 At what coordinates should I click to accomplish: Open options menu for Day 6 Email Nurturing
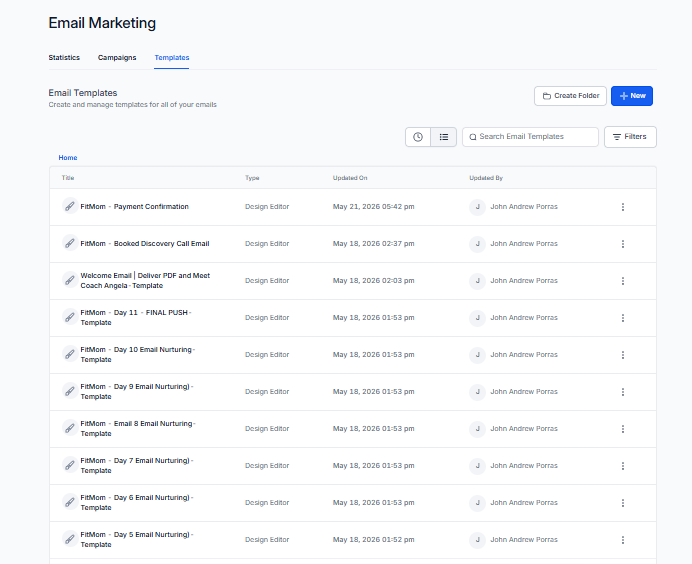(623, 503)
